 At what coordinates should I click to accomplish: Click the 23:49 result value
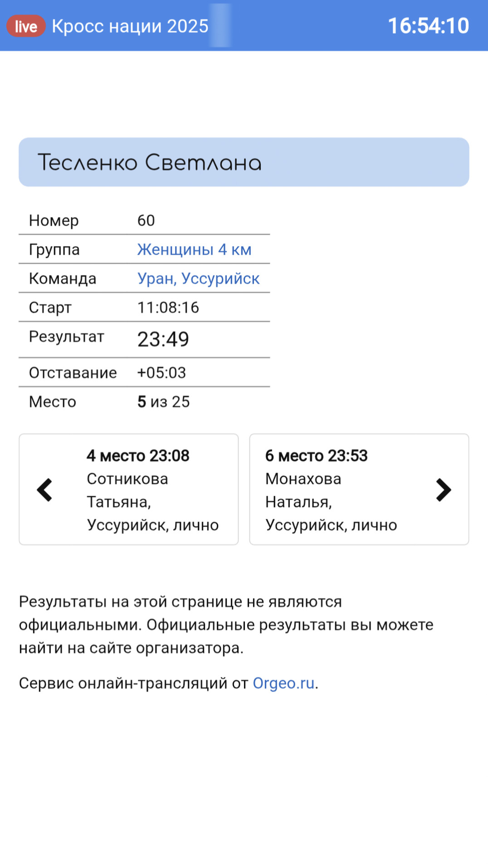[163, 339]
